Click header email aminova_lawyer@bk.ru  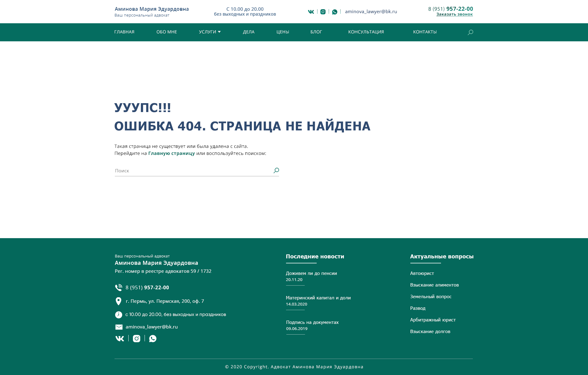371,12
